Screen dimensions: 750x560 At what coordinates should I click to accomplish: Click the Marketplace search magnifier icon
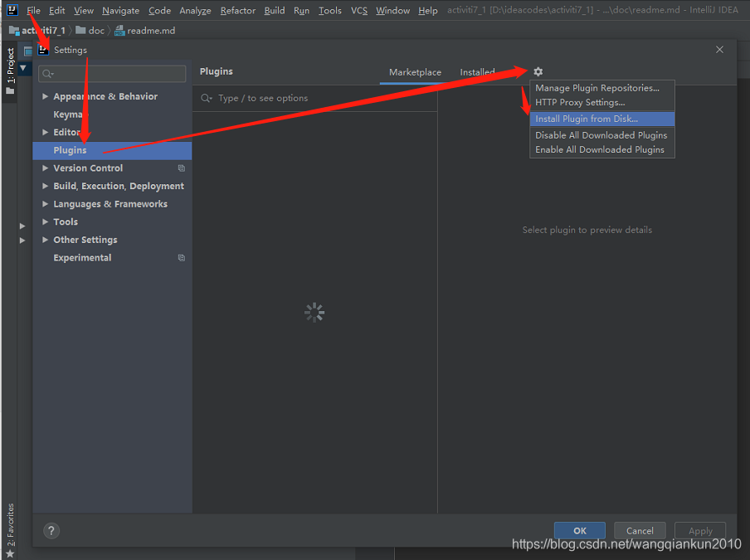click(x=206, y=98)
